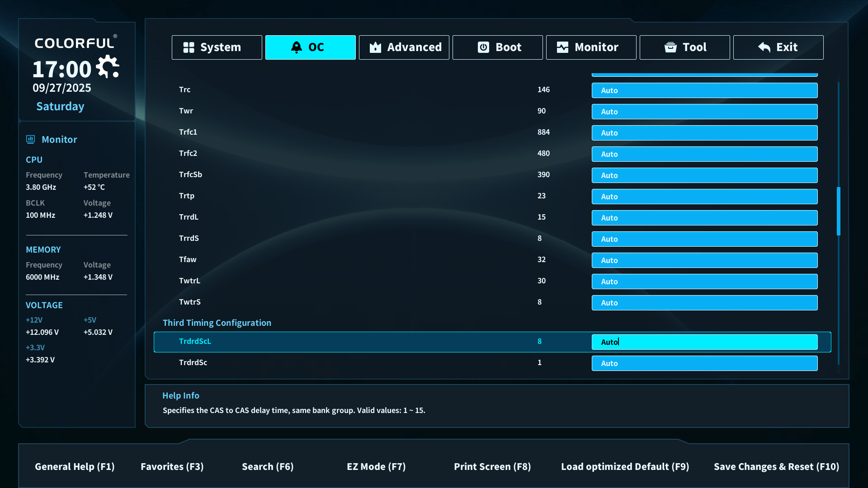Screen dimensions: 868x488
Task: Select the TrrdL setting label
Action: point(189,217)
